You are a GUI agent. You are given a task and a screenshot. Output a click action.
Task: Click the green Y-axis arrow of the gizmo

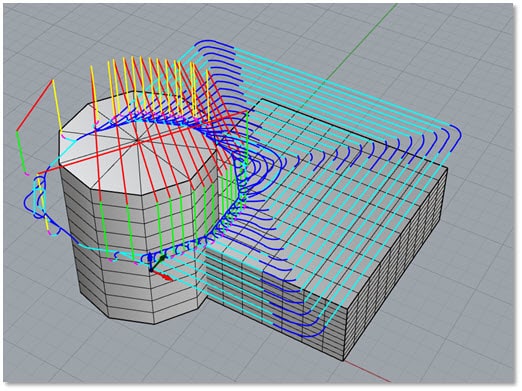(158, 262)
